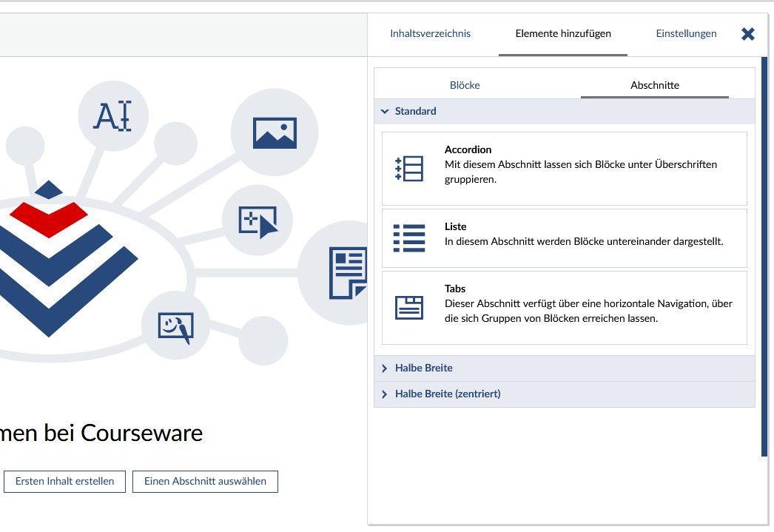This screenshot has height=532, width=774.
Task: Expand the Halbe Breite (zentriert) group
Action: 447,394
